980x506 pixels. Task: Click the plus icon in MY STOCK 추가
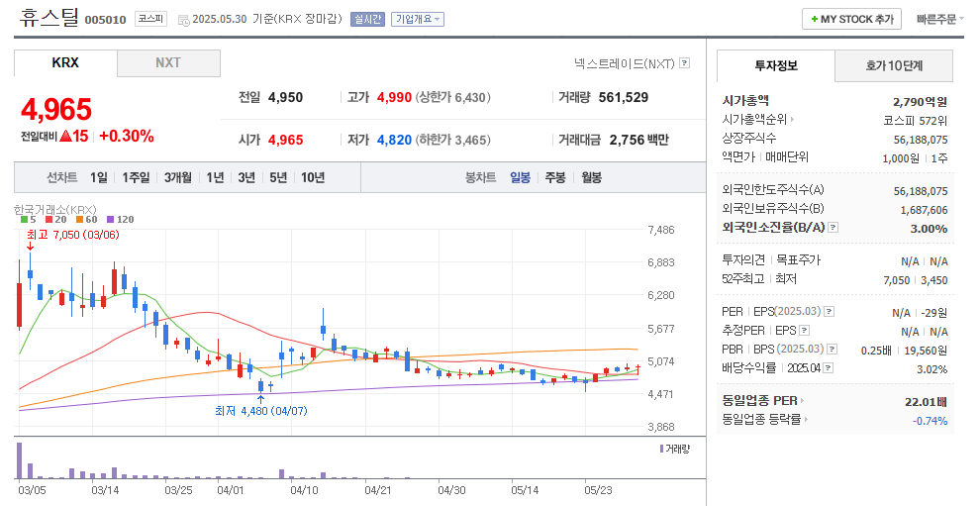click(815, 20)
